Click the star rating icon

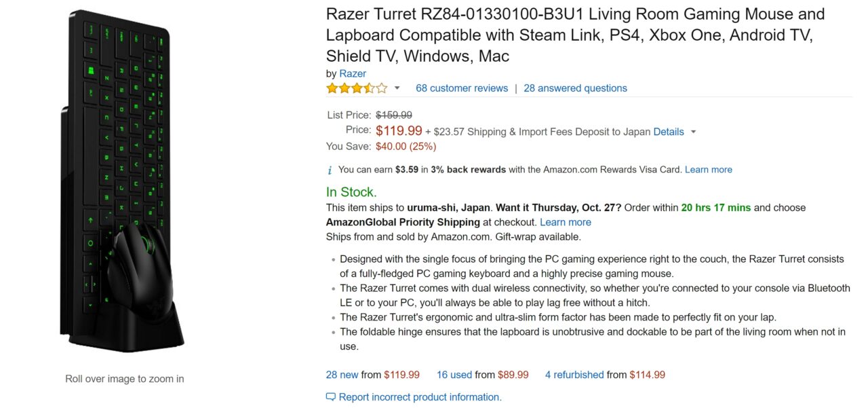pos(357,88)
